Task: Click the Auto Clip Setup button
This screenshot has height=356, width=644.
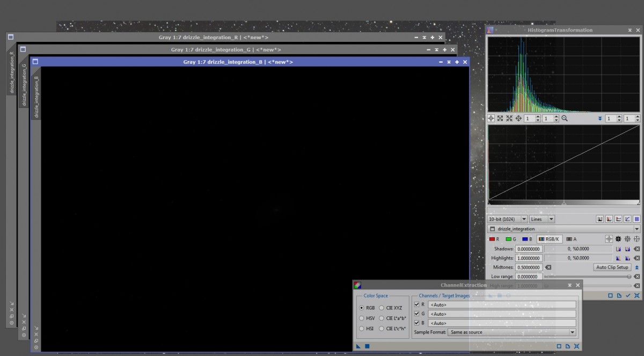Action: coord(612,267)
